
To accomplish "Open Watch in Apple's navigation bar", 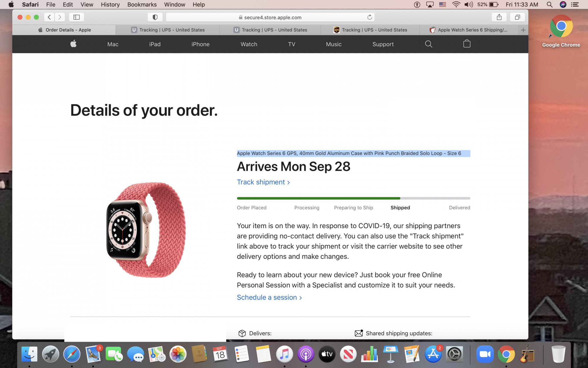I will [x=249, y=44].
